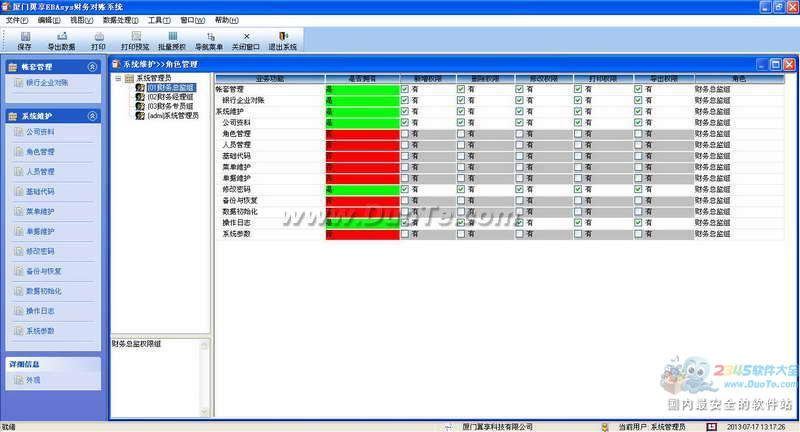
Task: Uncheck 打印权限 checkbox for 公司资料 row
Action: (578, 122)
